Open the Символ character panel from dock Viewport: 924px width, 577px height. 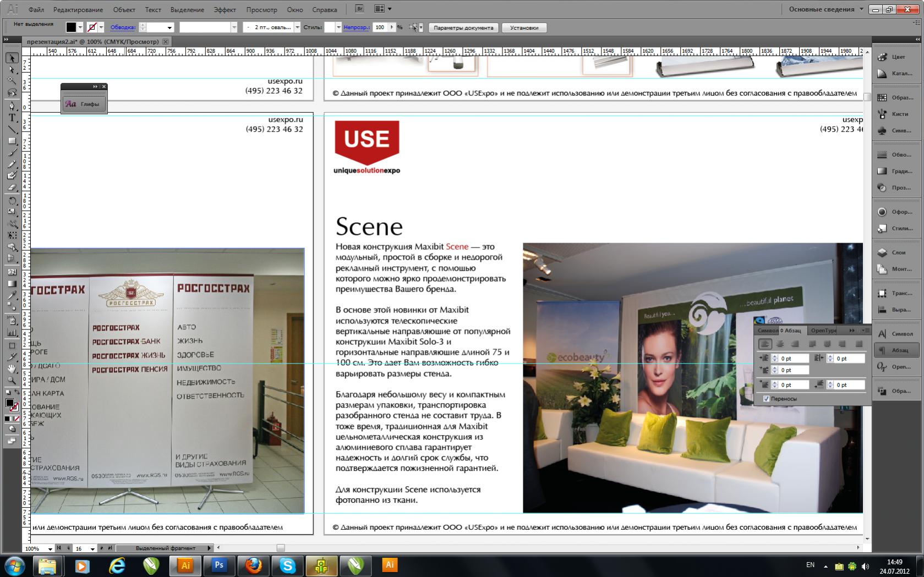click(896, 334)
